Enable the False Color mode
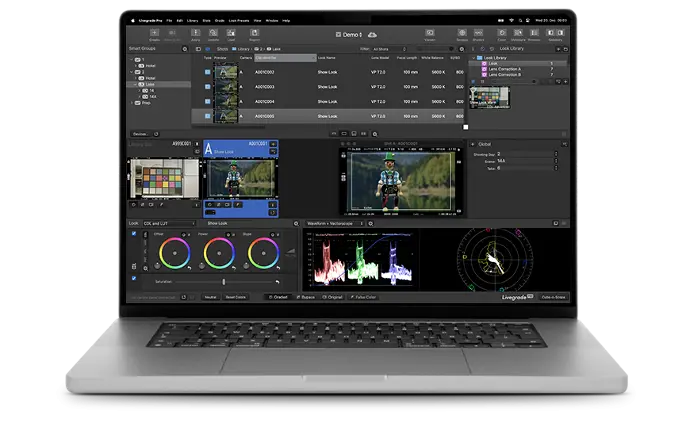 click(x=364, y=297)
